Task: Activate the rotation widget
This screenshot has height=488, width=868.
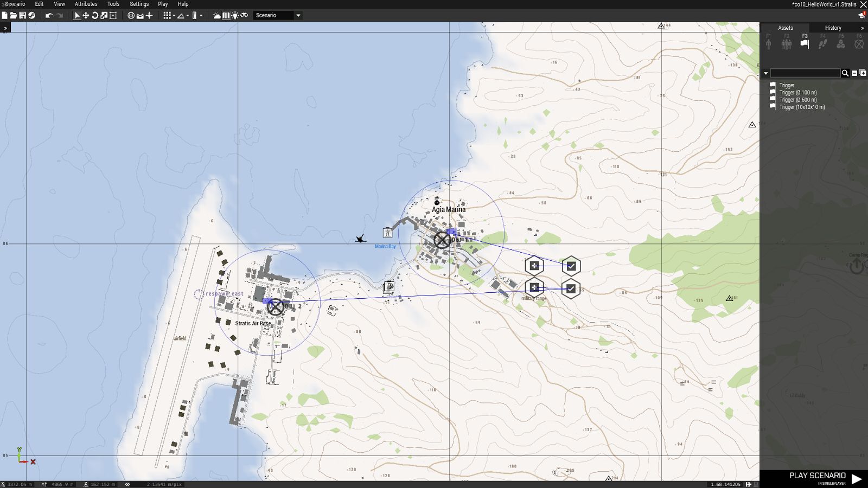Action: pyautogui.click(x=95, y=15)
